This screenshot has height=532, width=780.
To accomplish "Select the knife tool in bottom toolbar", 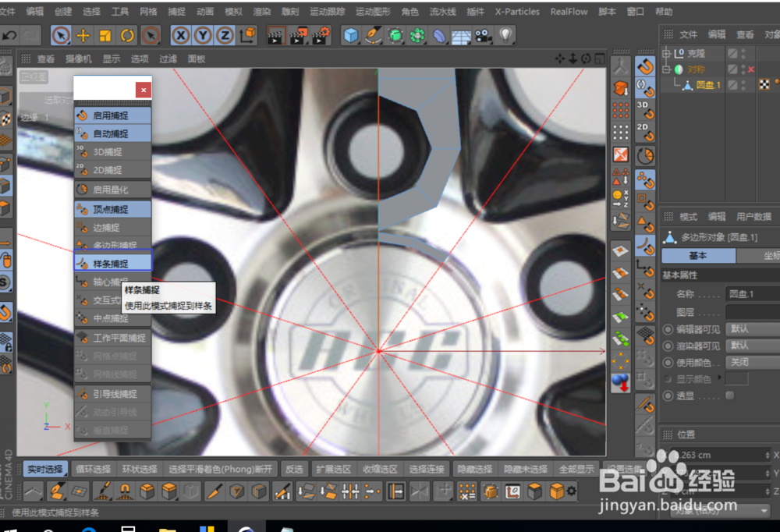I will (x=214, y=491).
